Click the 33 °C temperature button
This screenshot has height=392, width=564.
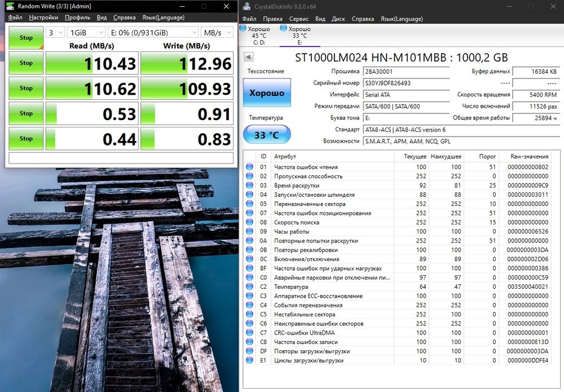pos(267,135)
